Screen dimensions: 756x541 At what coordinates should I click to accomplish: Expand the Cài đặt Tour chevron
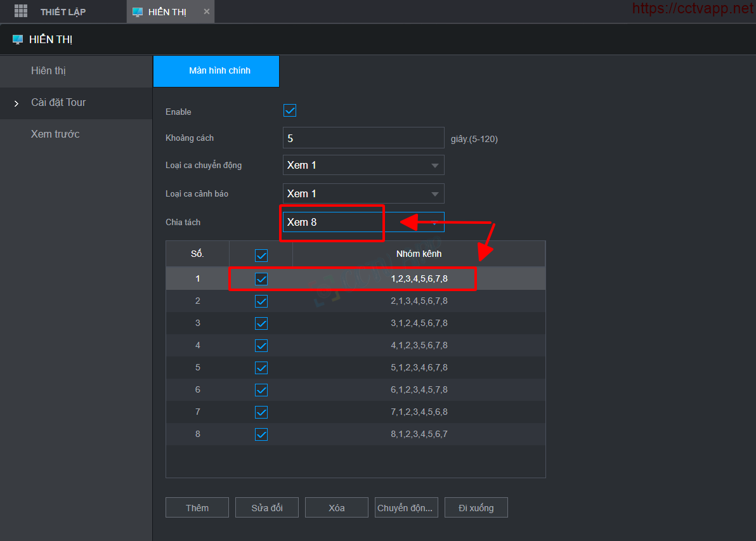(x=16, y=103)
